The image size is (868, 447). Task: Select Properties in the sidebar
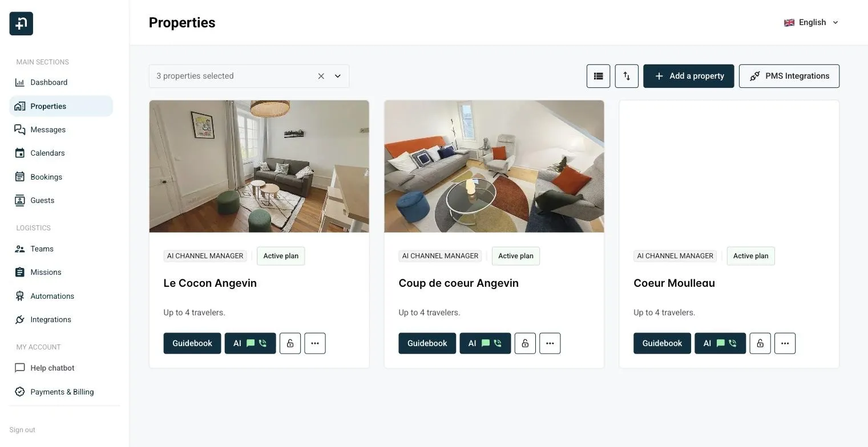coord(61,106)
